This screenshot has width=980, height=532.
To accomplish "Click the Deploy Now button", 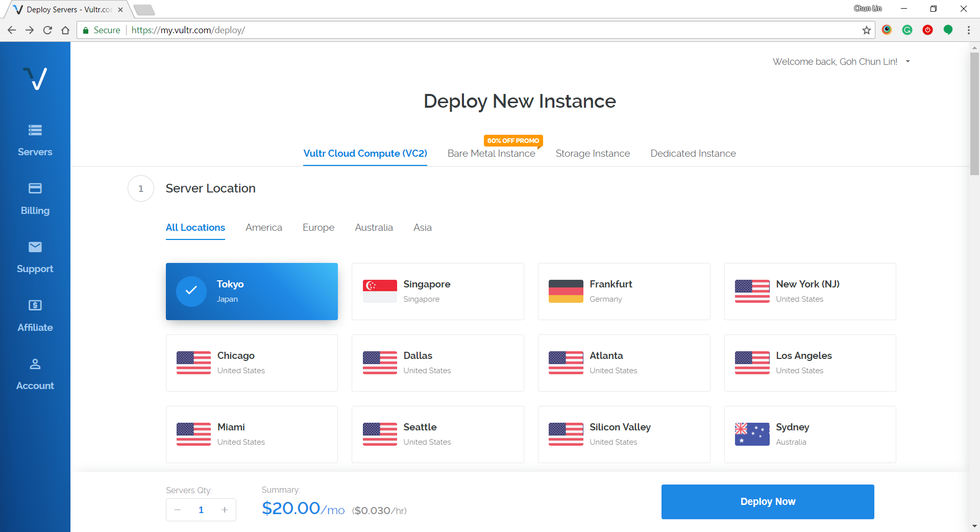I will (767, 502).
